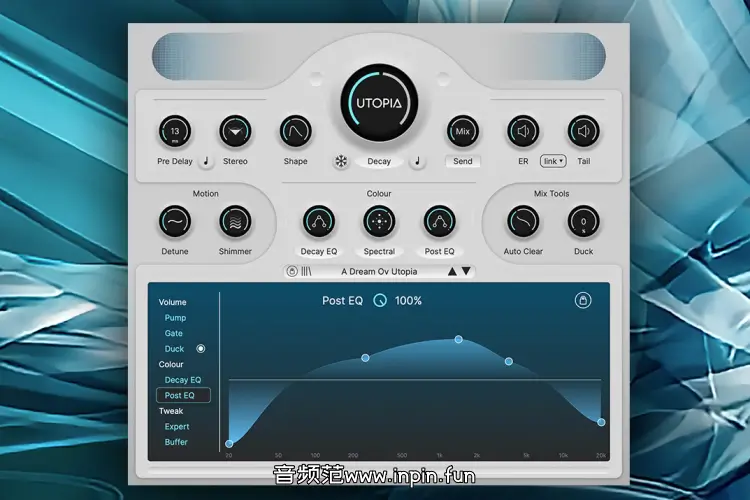The width and height of the screenshot is (750, 500).
Task: Click the Pre Delay knob showing 13 ms
Action: pyautogui.click(x=175, y=131)
